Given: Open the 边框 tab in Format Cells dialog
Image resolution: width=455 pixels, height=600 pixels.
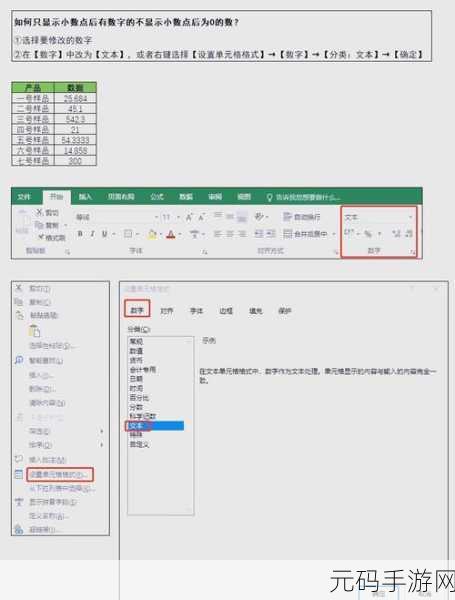Looking at the screenshot, I should pyautogui.click(x=226, y=311).
